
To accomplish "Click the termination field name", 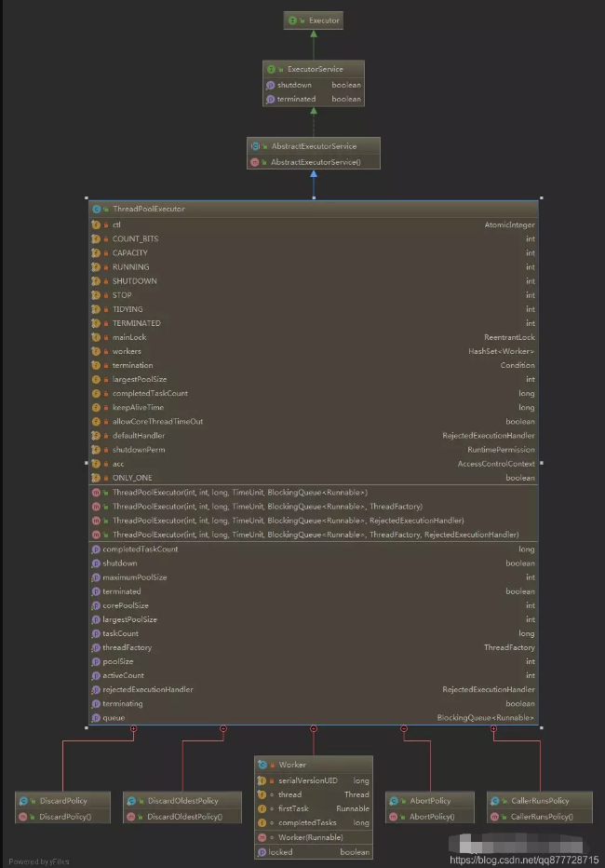I will (x=132, y=365).
